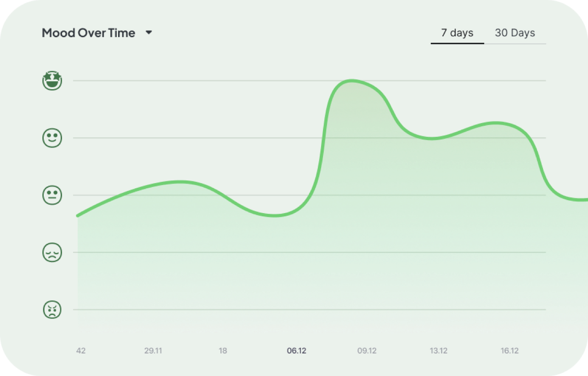The image size is (588, 376).
Task: Click the highest peak of the mood curve
Action: point(351,81)
